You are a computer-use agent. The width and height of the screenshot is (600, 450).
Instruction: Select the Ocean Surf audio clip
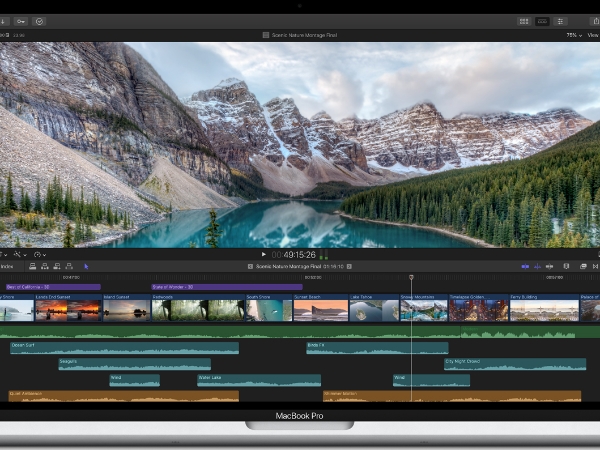[124, 348]
